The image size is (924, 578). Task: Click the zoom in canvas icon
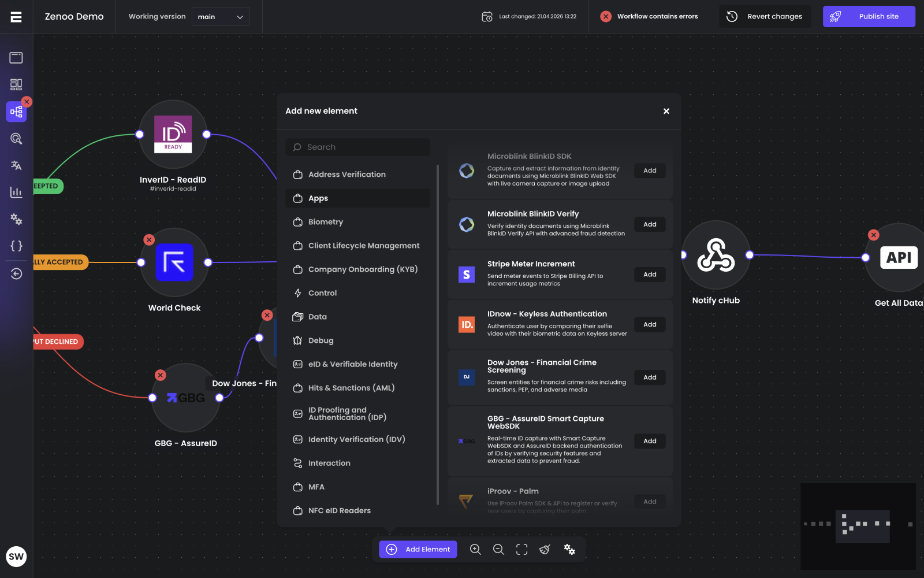(475, 550)
